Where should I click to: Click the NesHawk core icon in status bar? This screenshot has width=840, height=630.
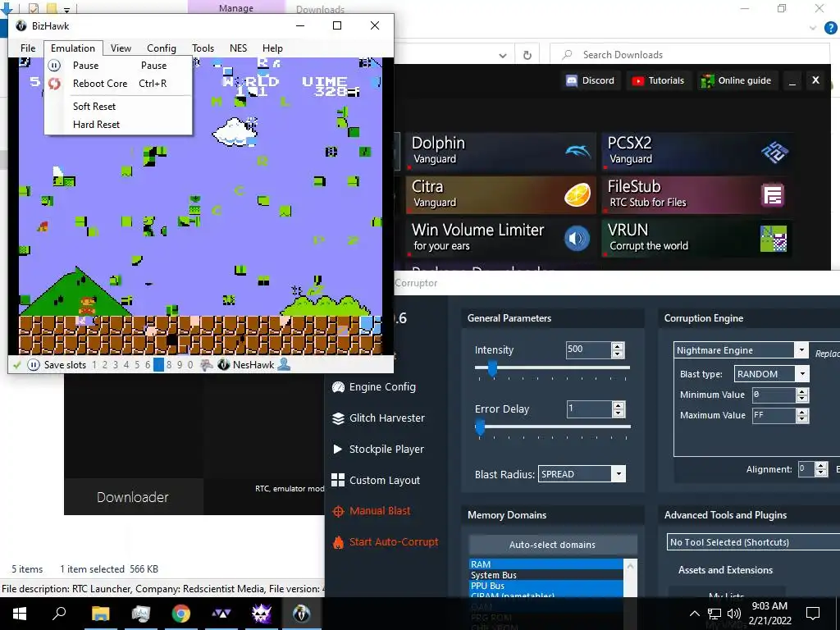(223, 365)
